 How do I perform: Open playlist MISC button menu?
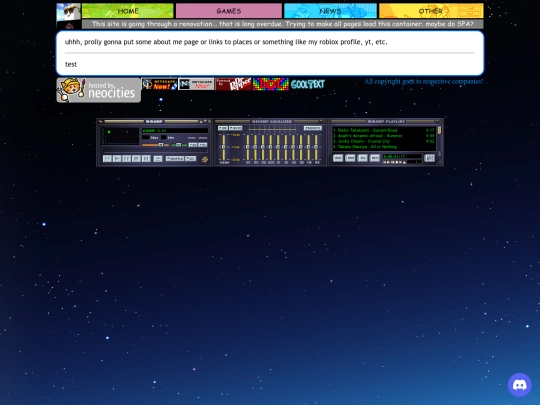(x=375, y=158)
